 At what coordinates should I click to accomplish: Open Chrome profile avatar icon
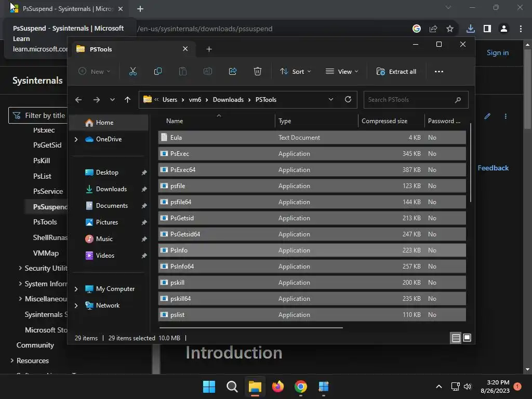tap(504, 29)
